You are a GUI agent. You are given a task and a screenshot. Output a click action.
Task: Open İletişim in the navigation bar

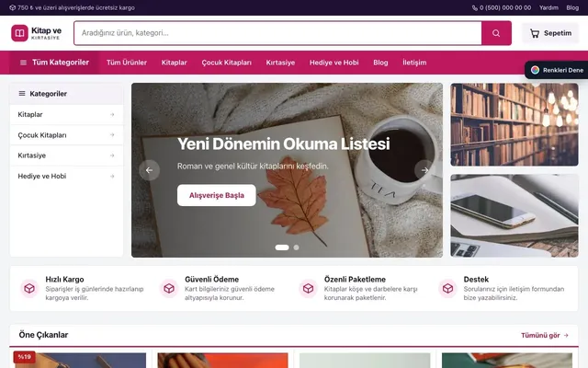tap(414, 63)
